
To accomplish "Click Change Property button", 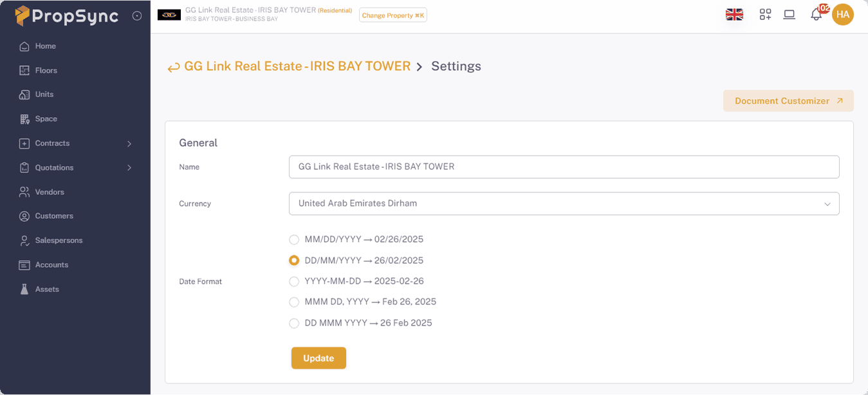I will point(393,15).
